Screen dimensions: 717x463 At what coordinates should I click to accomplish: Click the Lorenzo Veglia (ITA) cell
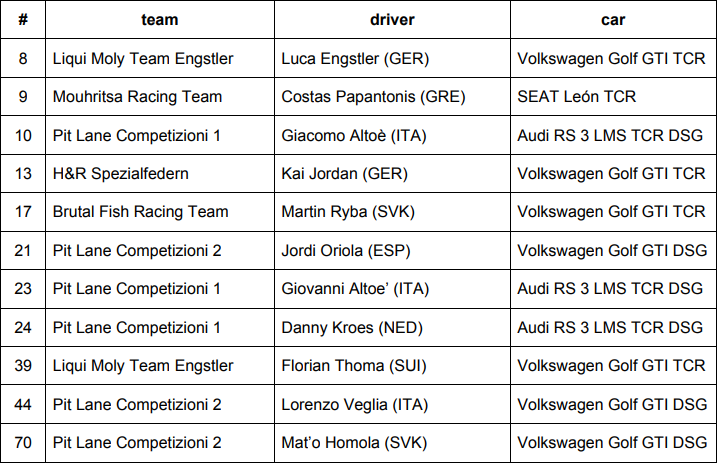pos(392,404)
